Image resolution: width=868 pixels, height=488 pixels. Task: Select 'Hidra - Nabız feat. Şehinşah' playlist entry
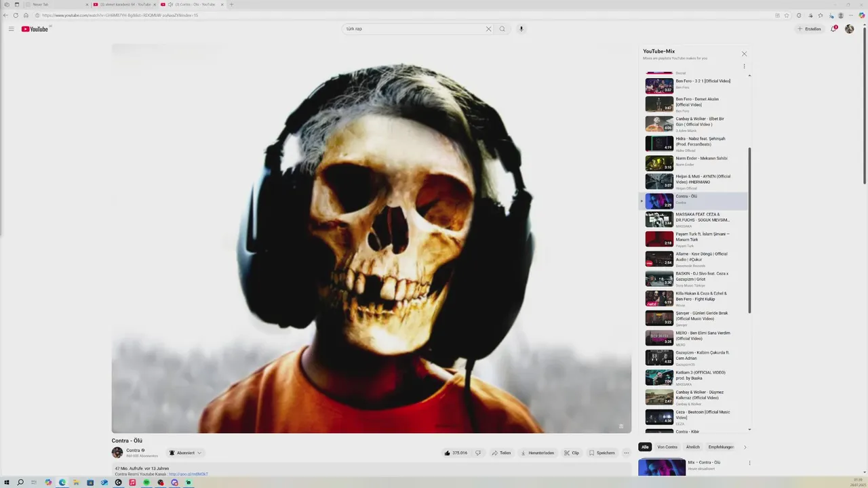point(694,143)
